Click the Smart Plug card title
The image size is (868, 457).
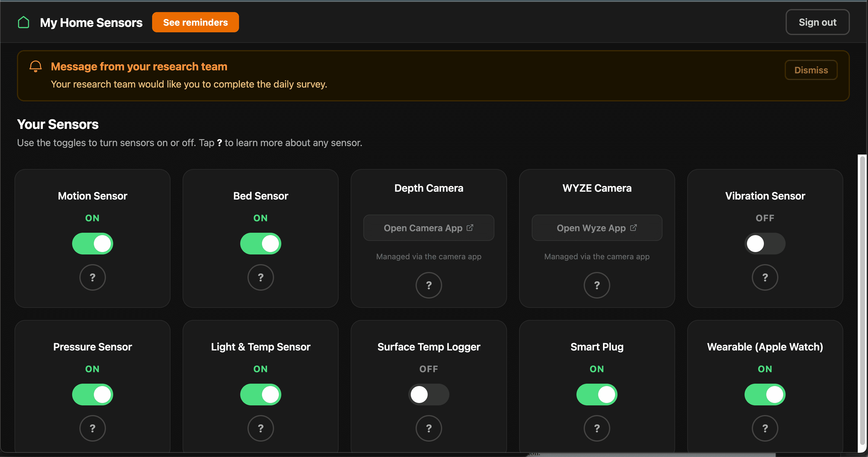[597, 347]
